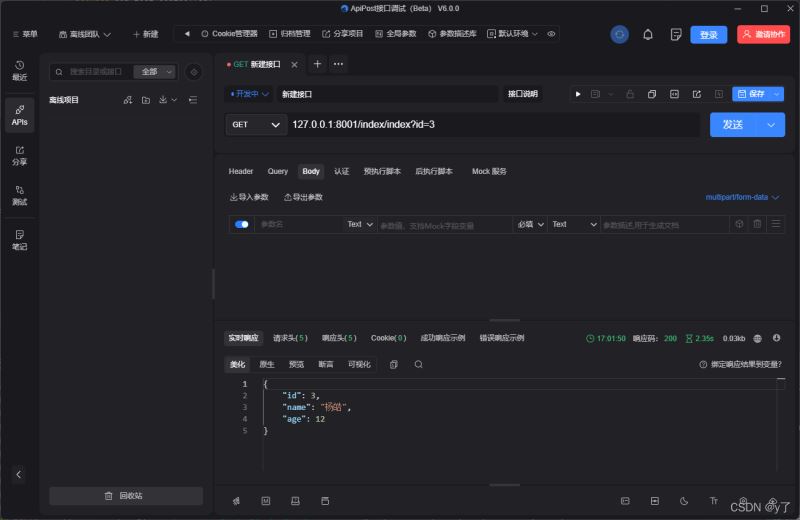Open the 最近 recent sidebar icon
The image size is (800, 520).
pos(19,70)
